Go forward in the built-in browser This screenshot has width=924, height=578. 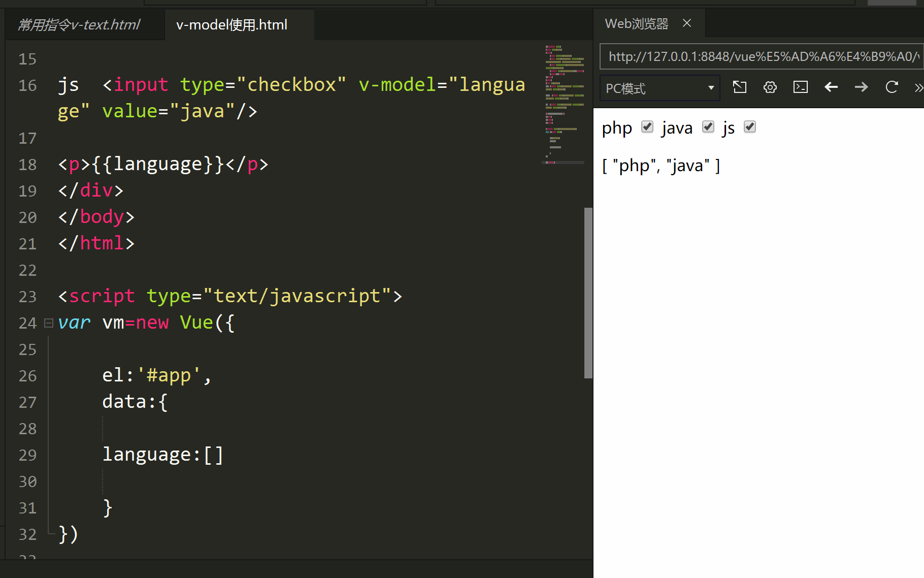click(x=862, y=87)
